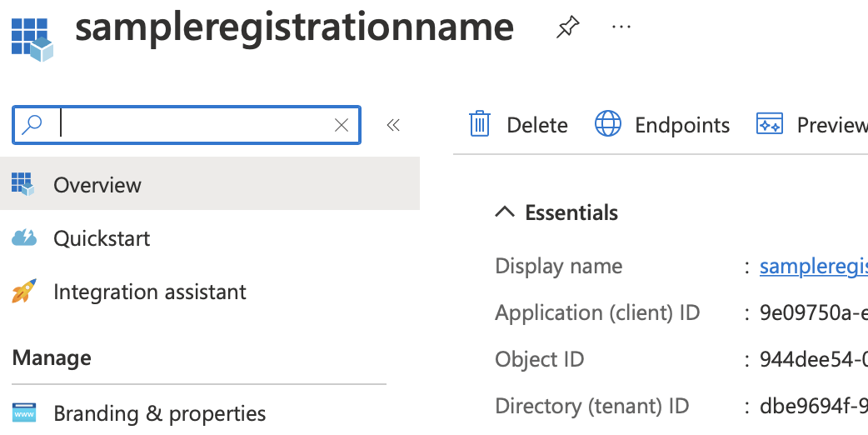Click the Endpoints button label

point(682,125)
